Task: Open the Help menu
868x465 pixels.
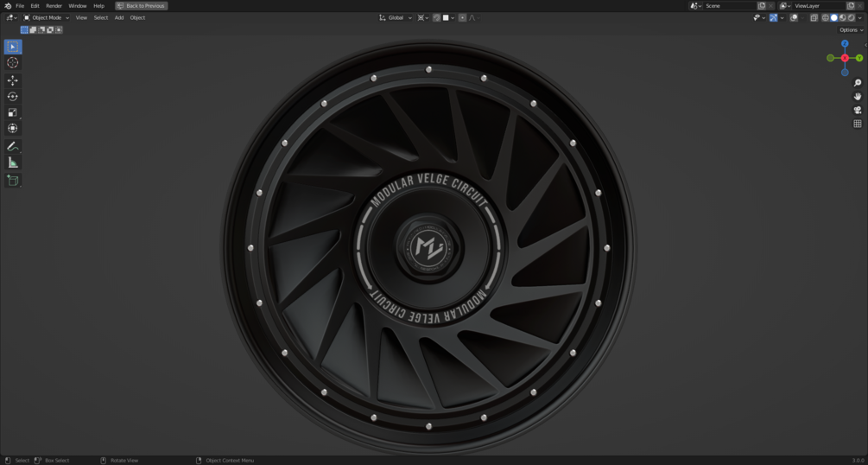Action: point(98,5)
